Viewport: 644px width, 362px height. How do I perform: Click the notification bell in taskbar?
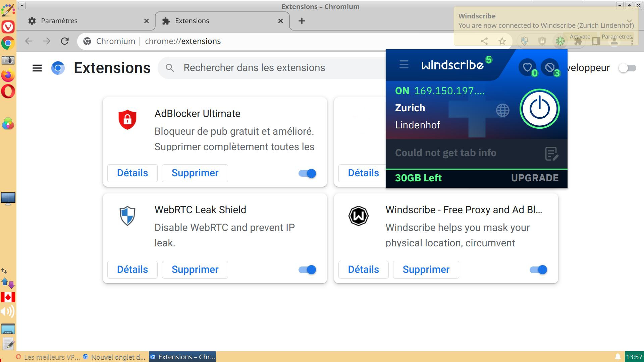pyautogui.click(x=618, y=357)
